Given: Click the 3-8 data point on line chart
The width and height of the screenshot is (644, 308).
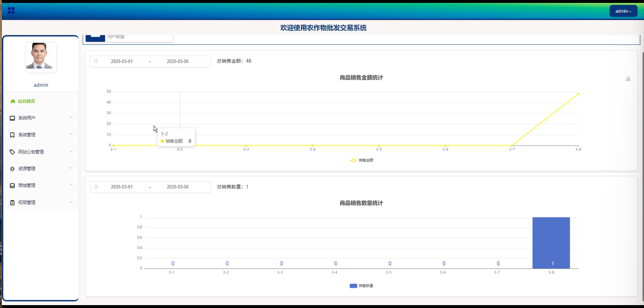Looking at the screenshot, I should pyautogui.click(x=578, y=94).
